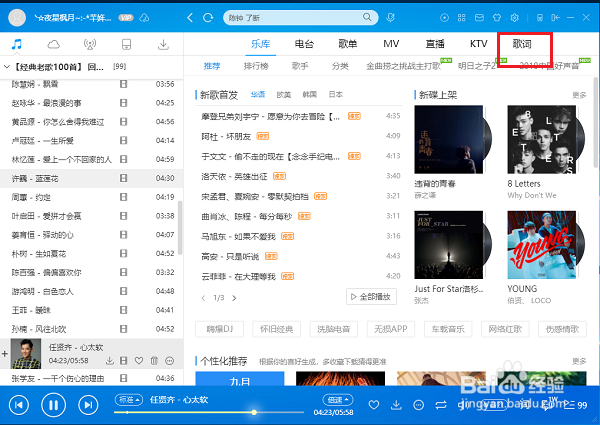Screen dimensions: 600x425
Task: Favorite 任贤齐 - 心太软 in playlist row
Action: [x=139, y=360]
